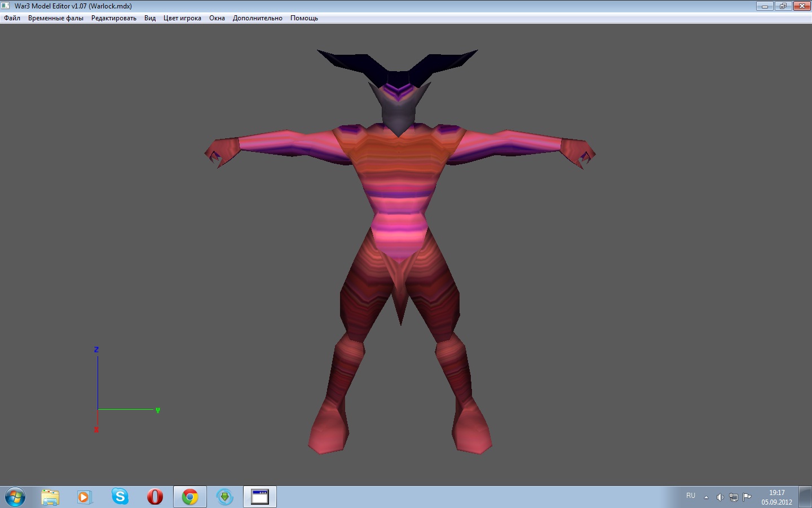Click the Windows Start button

pyautogui.click(x=15, y=497)
